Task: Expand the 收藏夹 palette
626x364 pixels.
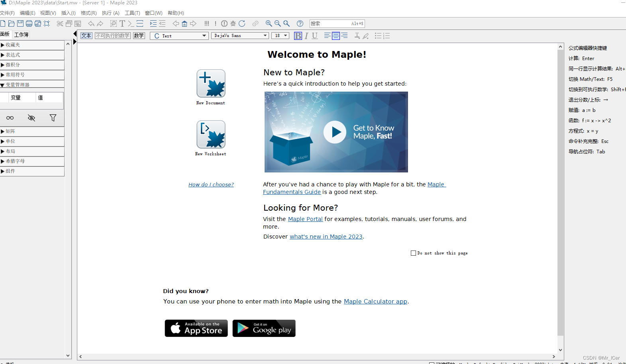Action: (x=32, y=45)
